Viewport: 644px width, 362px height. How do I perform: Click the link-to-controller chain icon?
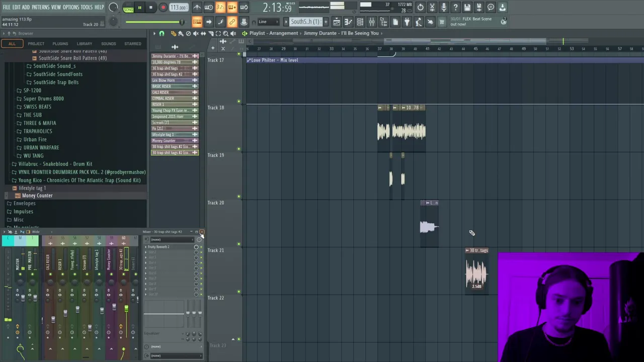coord(232,22)
